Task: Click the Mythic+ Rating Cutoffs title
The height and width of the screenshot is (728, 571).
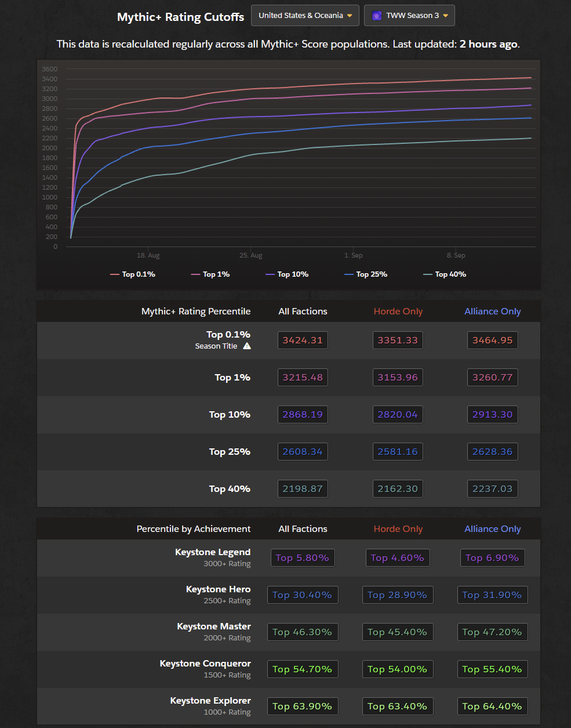Action: tap(180, 17)
